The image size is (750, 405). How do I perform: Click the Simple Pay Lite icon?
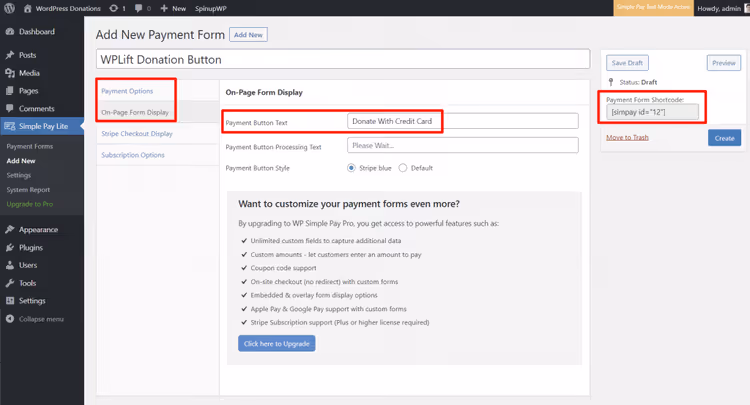[x=10, y=126]
